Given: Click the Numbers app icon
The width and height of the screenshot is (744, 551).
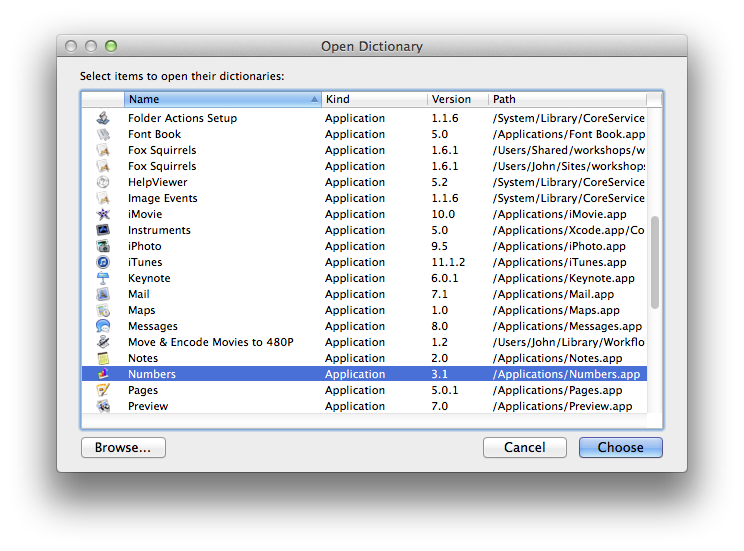Looking at the screenshot, I should click(103, 374).
